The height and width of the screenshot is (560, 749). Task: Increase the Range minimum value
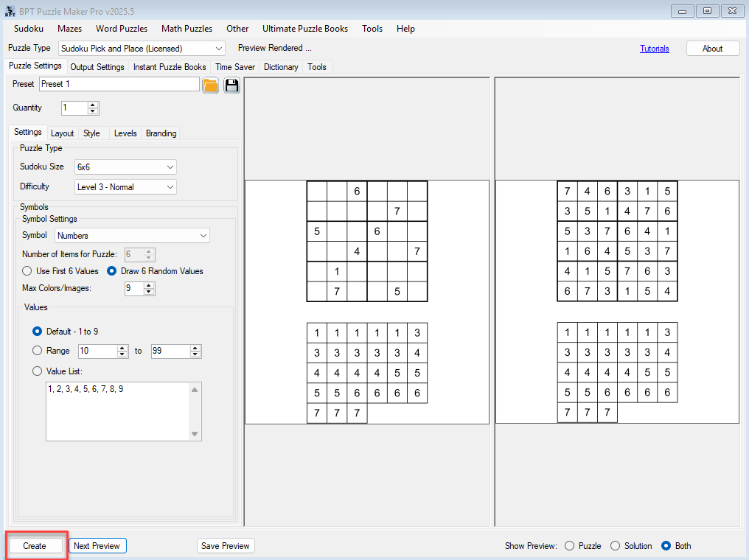click(122, 348)
